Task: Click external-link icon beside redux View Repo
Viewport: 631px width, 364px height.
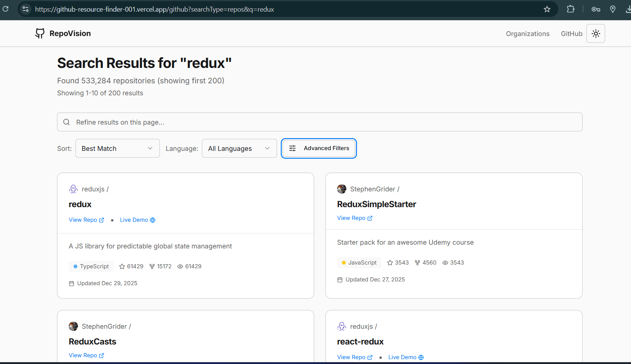Action: (x=101, y=220)
